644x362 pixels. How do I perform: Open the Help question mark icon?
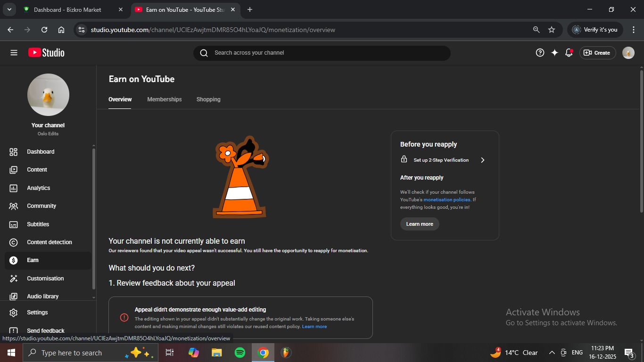click(x=540, y=53)
